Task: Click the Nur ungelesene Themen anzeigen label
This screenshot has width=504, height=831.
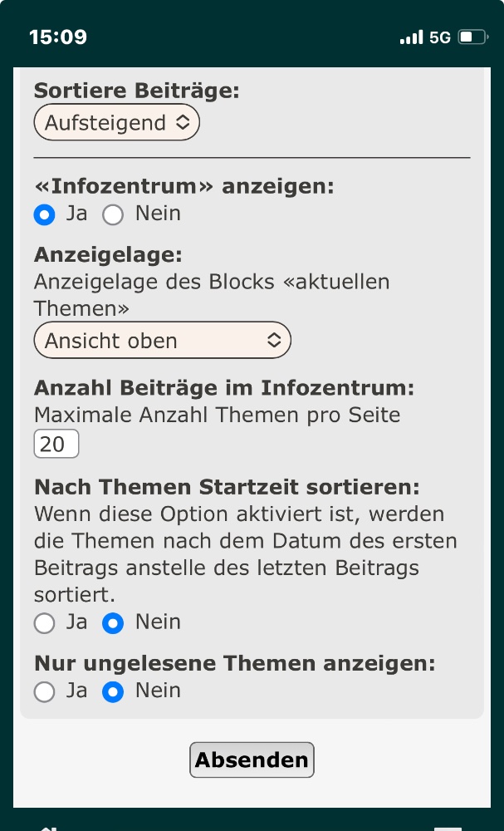Action: pyautogui.click(x=234, y=663)
